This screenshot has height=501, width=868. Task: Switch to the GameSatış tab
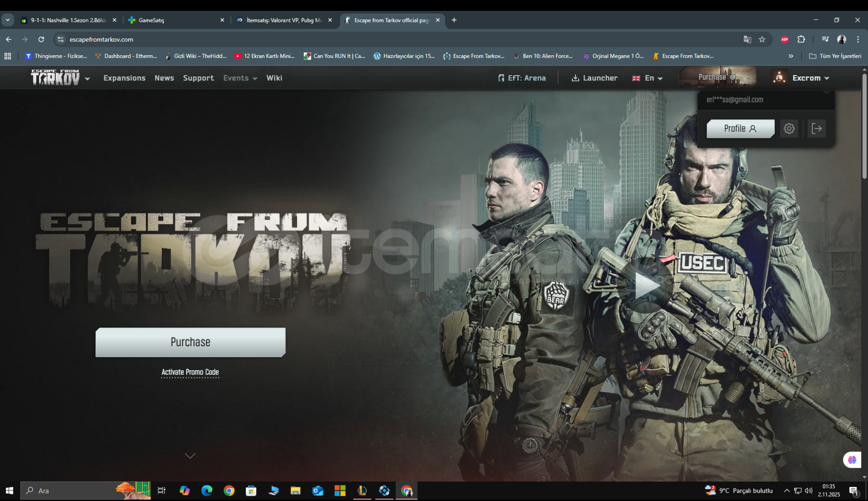[x=176, y=20]
